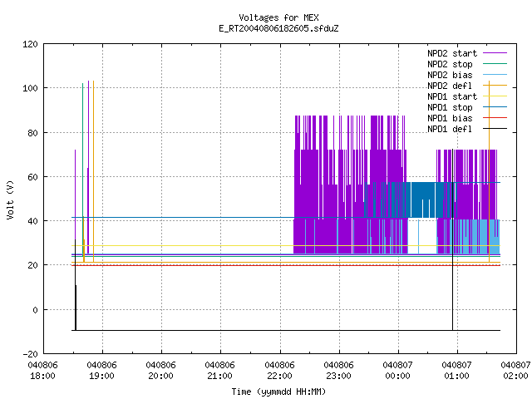The image size is (532, 399).
Task: Click the light blue sample beside NPD2 bias
Action: (x=495, y=75)
